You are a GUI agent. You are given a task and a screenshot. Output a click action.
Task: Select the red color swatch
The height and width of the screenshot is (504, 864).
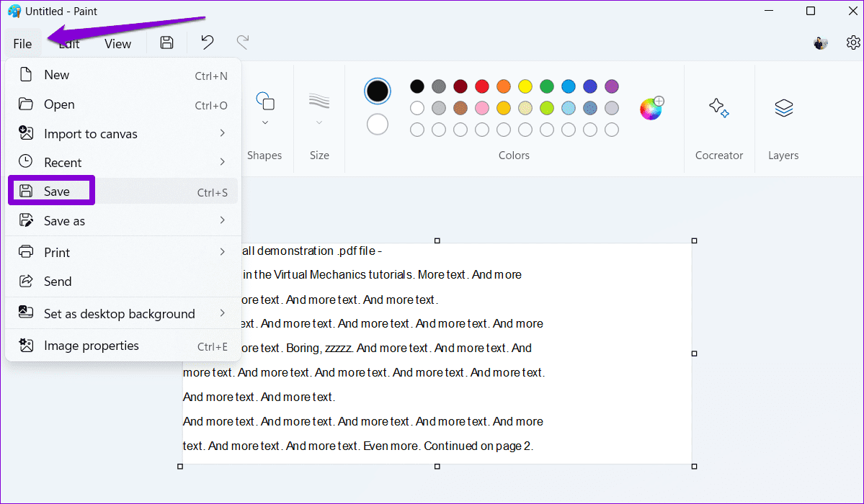(x=481, y=86)
